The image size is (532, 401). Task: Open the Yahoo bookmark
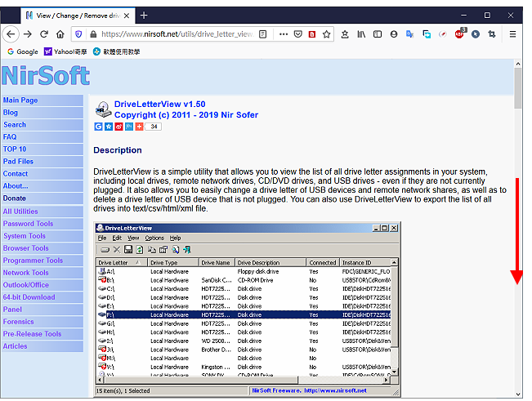(x=65, y=51)
